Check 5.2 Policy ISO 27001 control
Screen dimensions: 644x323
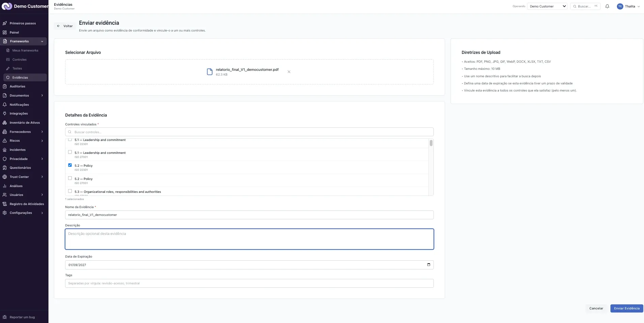(70, 178)
